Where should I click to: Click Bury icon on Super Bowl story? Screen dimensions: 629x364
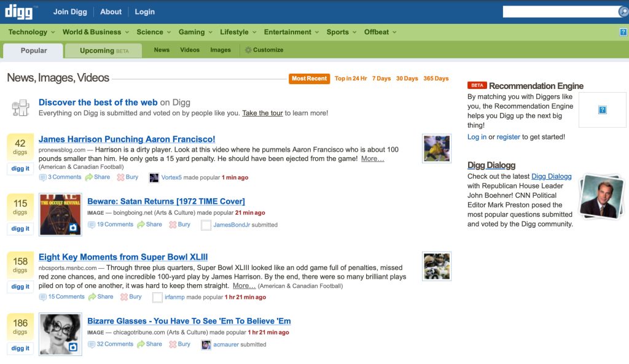click(124, 297)
